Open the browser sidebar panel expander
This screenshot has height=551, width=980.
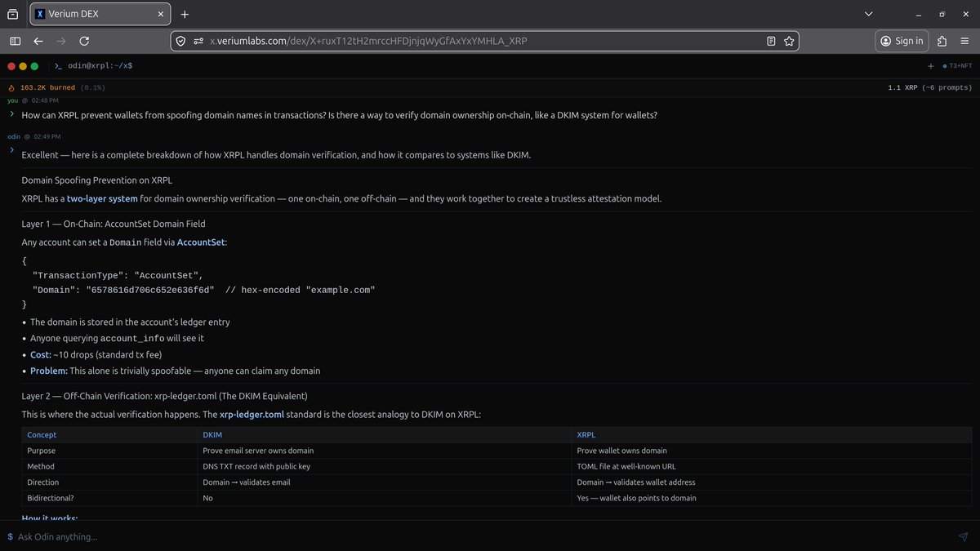tap(15, 40)
